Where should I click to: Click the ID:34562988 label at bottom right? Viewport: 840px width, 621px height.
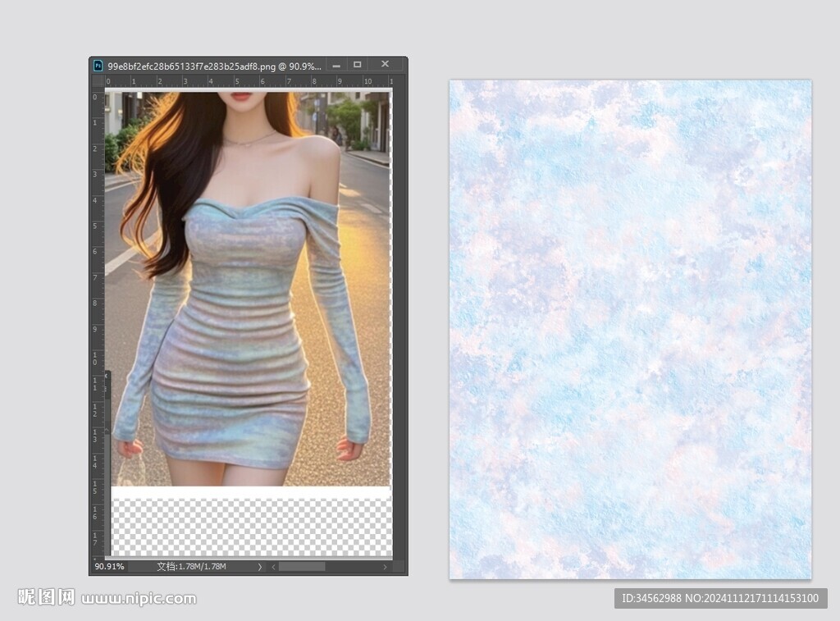(720, 598)
